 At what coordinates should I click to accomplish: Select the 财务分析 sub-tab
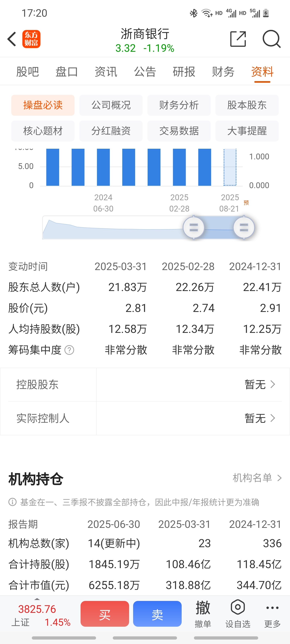pyautogui.click(x=179, y=105)
